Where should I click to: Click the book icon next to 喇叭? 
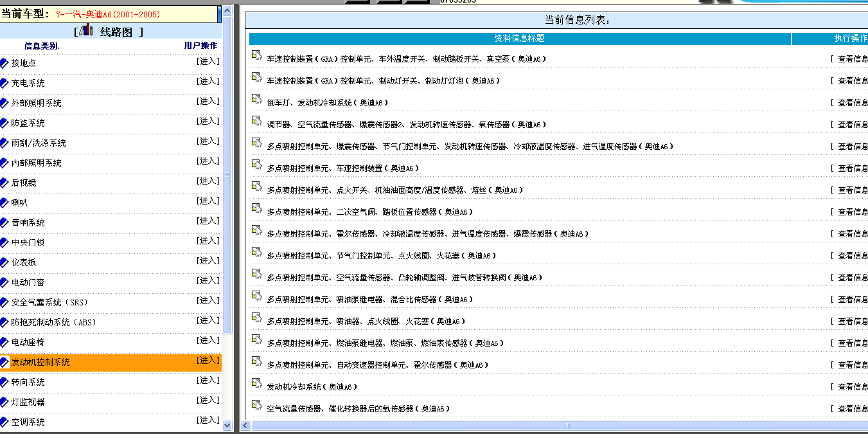pyautogui.click(x=4, y=203)
